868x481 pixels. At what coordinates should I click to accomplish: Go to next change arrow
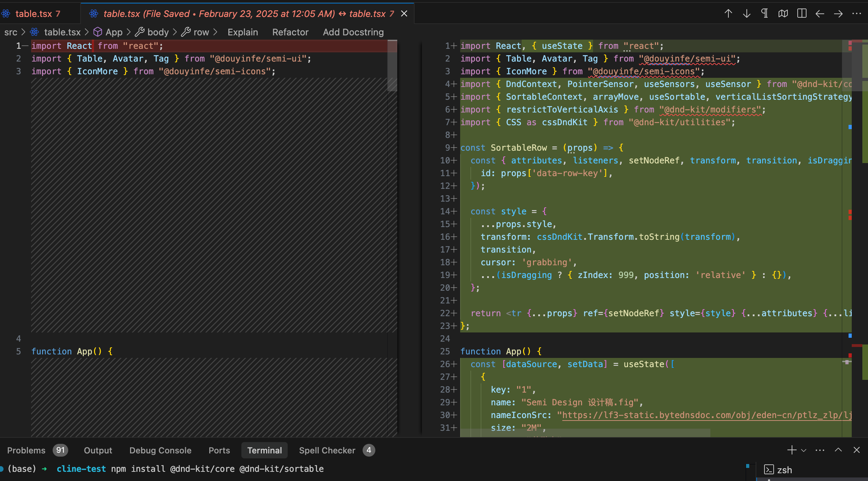[746, 13]
